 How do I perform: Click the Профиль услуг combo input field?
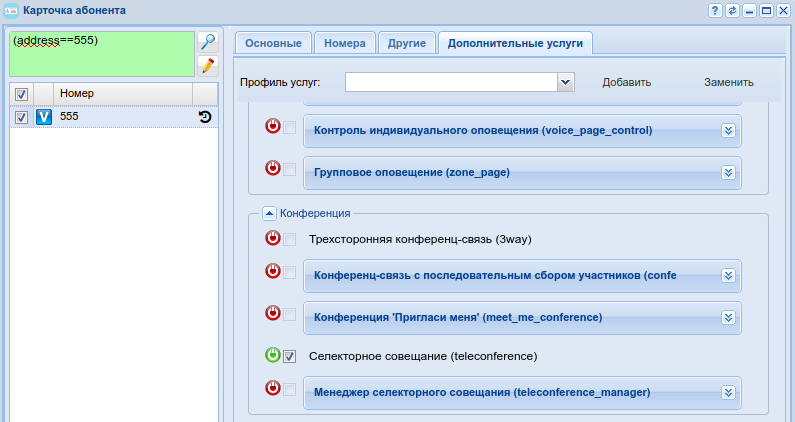pyautogui.click(x=451, y=82)
